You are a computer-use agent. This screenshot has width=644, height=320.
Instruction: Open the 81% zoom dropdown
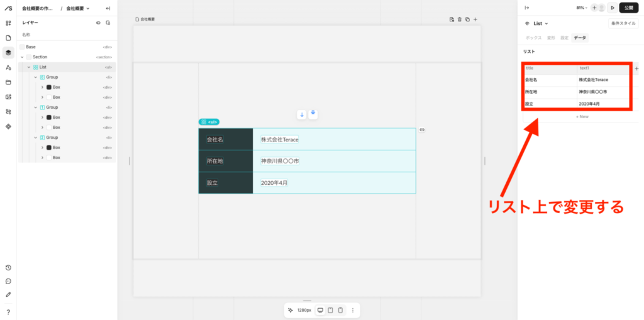[582, 8]
